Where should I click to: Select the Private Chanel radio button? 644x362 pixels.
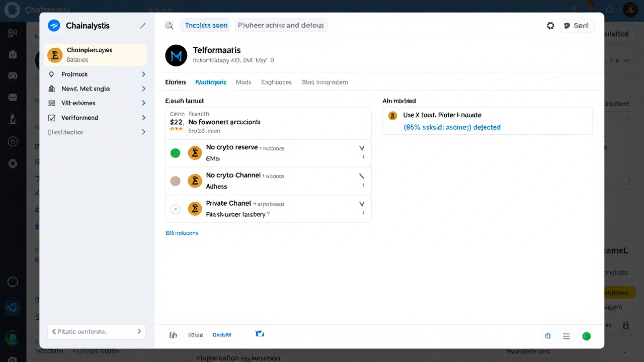coord(175,209)
